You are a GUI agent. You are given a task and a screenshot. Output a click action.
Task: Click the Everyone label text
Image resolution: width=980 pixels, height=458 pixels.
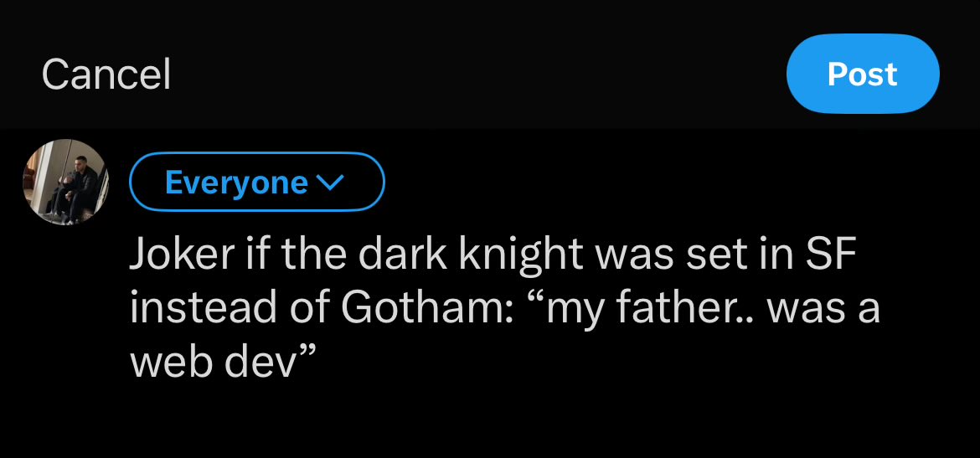click(236, 182)
